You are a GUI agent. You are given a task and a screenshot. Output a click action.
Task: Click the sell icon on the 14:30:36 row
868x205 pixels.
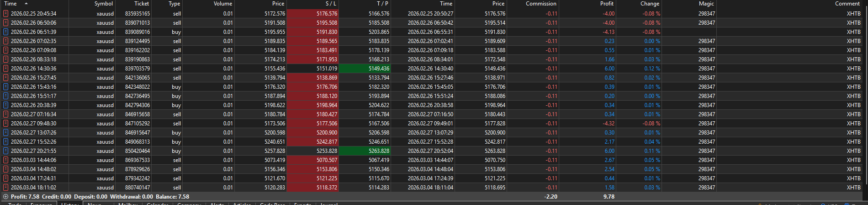6,69
